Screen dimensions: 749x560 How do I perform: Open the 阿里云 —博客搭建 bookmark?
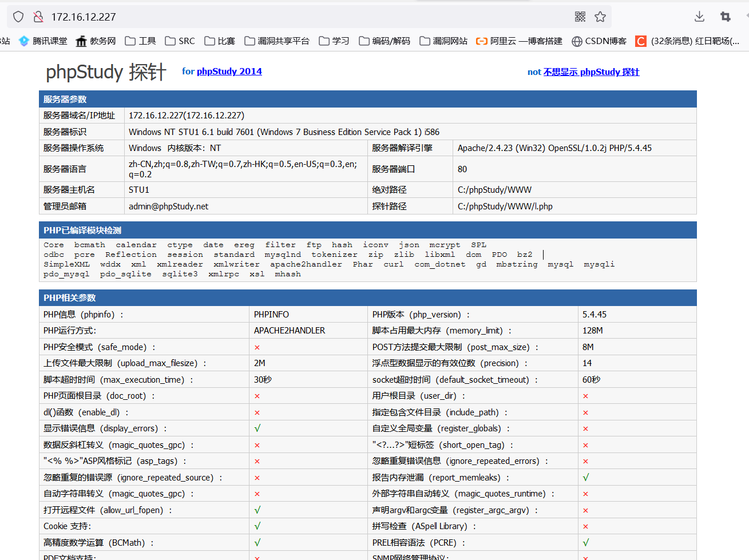pyautogui.click(x=520, y=41)
